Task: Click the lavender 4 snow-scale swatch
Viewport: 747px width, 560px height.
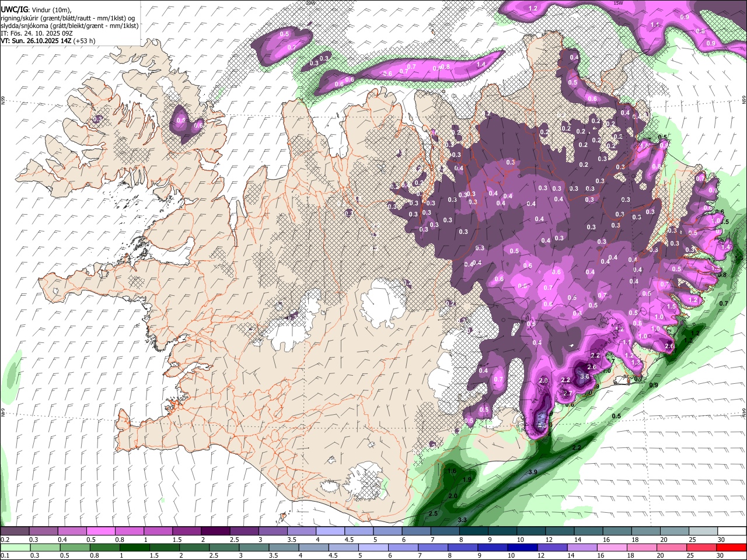Action: 330,531
